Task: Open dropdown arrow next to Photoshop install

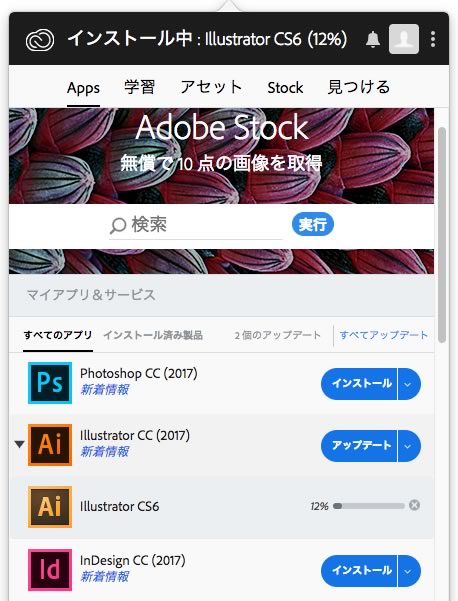Action: pos(409,384)
